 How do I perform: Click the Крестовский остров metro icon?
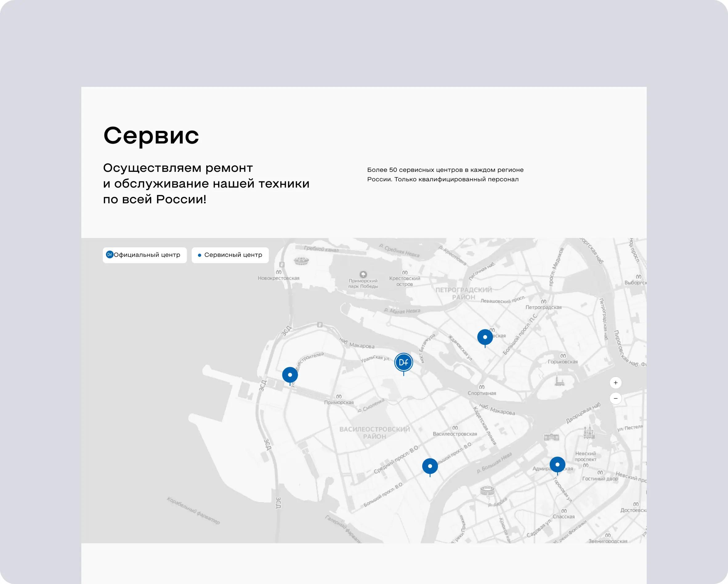pos(405,273)
